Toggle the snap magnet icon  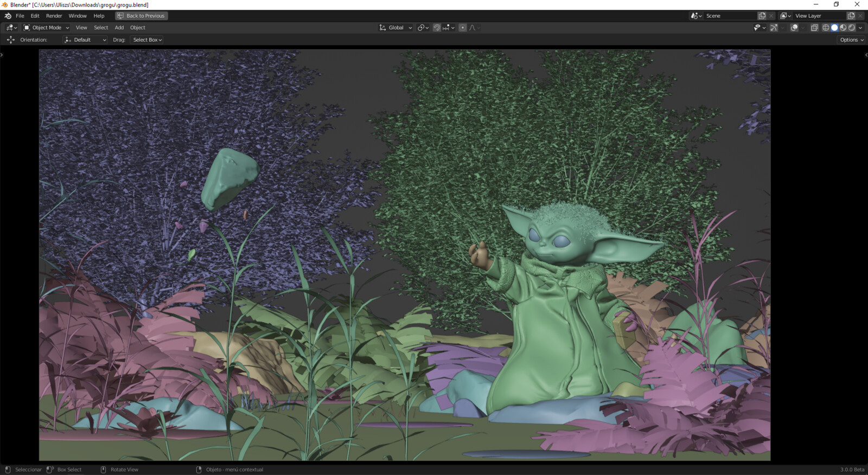[x=437, y=28]
